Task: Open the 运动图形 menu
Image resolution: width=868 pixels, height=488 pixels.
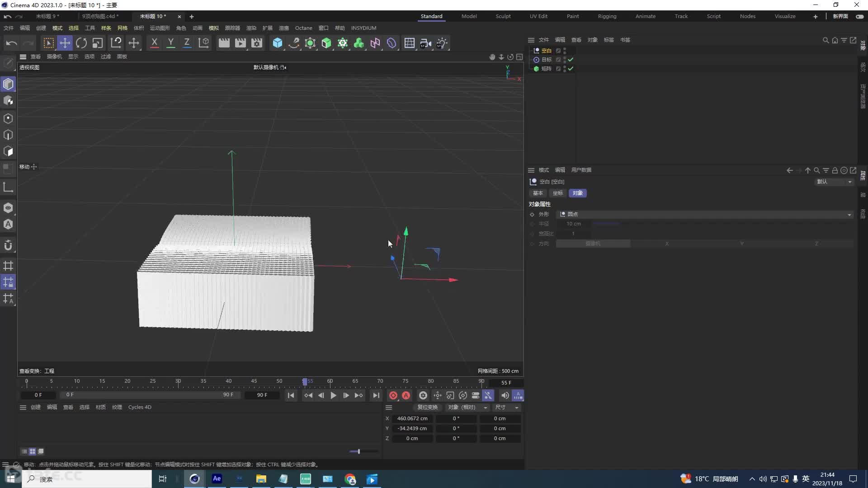Action: point(160,28)
